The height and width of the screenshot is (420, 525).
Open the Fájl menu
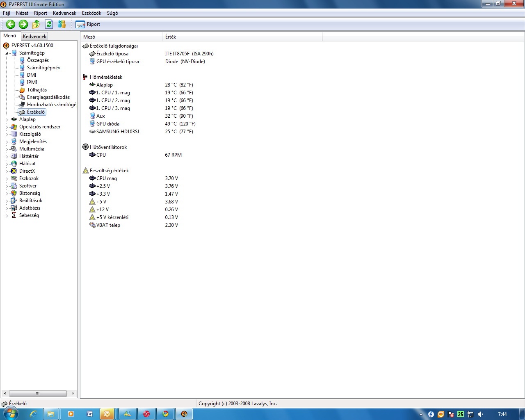pos(7,13)
